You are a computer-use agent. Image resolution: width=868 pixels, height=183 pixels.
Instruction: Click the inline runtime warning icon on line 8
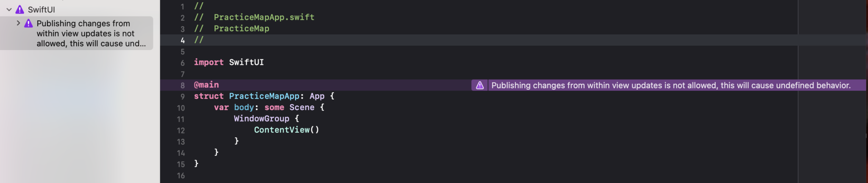[x=480, y=86]
